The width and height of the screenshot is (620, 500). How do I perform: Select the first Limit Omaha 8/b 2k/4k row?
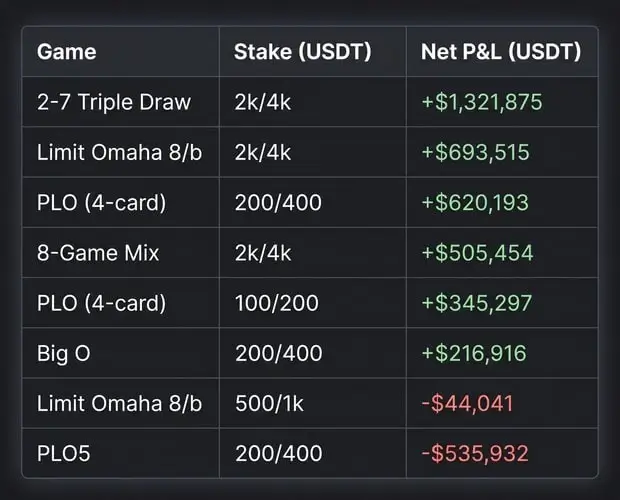pos(310,152)
